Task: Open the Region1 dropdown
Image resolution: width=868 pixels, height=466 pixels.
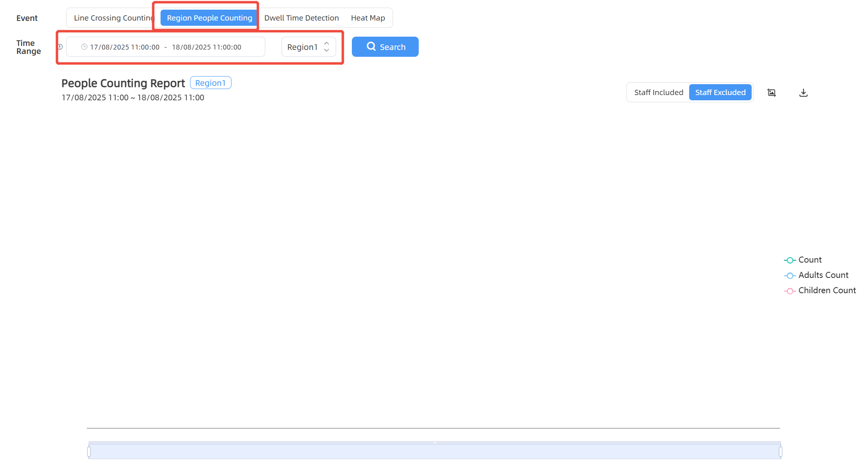Action: pyautogui.click(x=303, y=47)
